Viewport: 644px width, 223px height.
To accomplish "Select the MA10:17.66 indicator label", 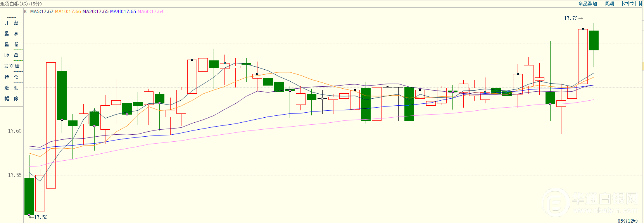I will [x=68, y=12].
